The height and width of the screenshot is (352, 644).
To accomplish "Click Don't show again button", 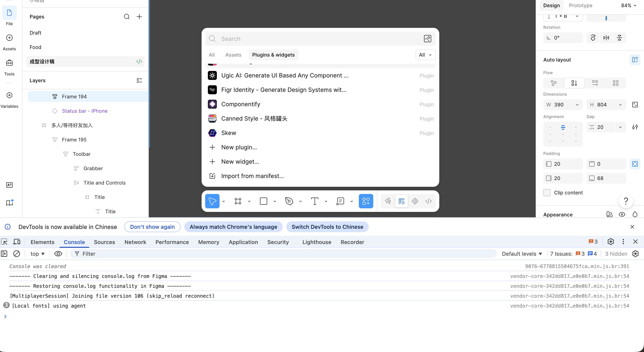I will tap(152, 227).
